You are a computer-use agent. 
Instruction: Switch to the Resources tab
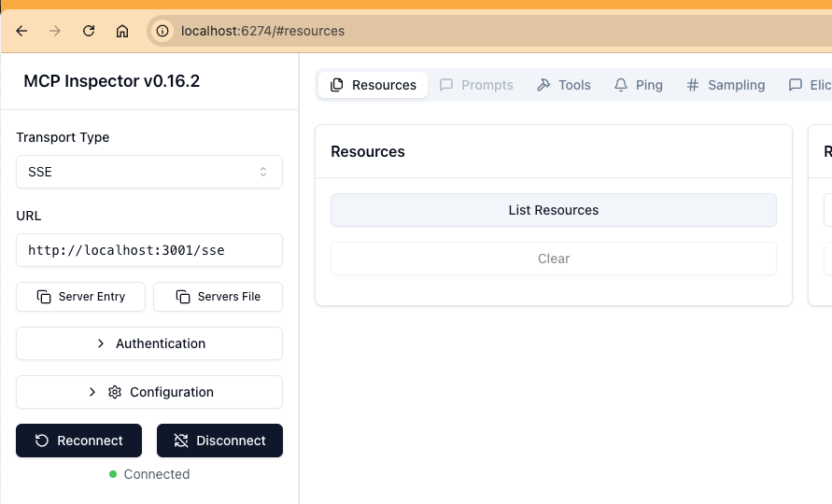(x=373, y=85)
